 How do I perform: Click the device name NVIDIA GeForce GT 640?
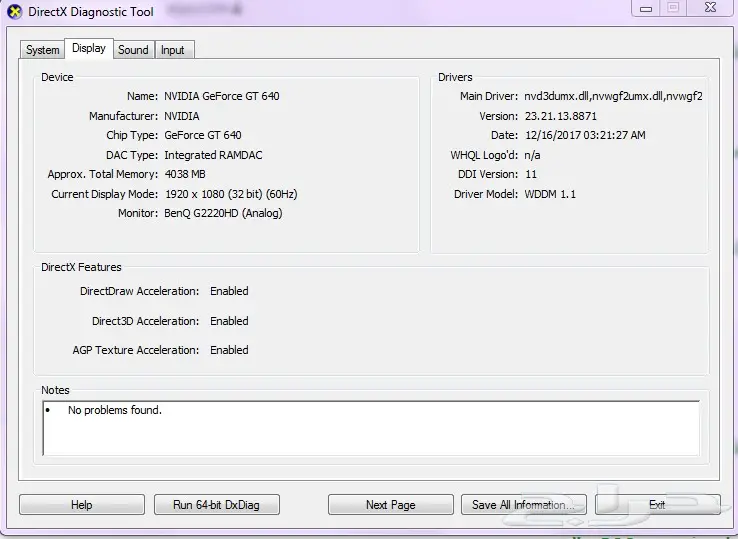click(222, 97)
